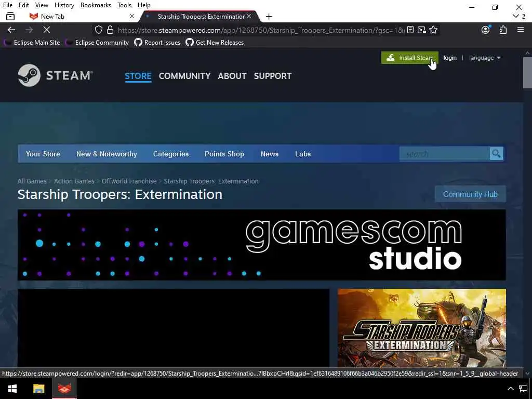The width and height of the screenshot is (532, 399).
Task: Open the Community Hub button
Action: click(470, 194)
